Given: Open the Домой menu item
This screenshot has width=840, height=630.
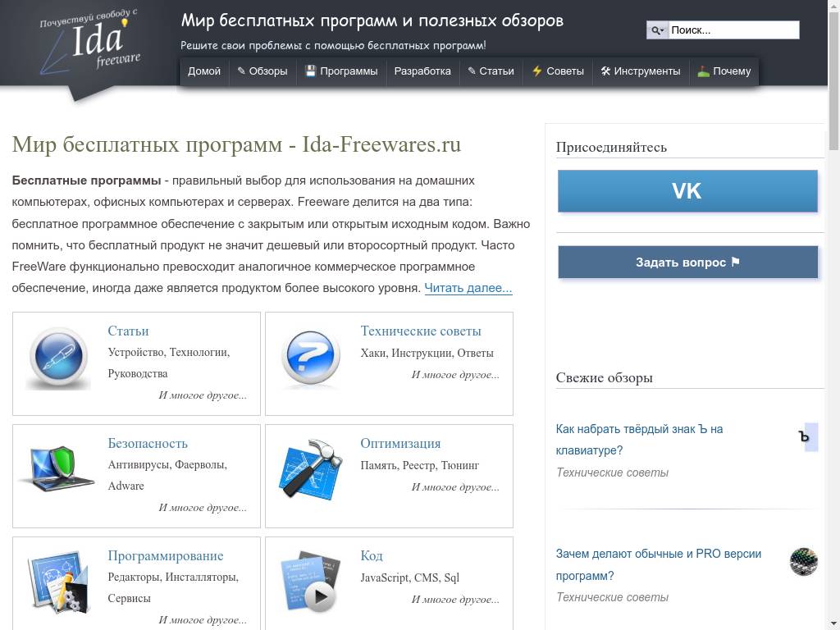Looking at the screenshot, I should click(x=203, y=71).
